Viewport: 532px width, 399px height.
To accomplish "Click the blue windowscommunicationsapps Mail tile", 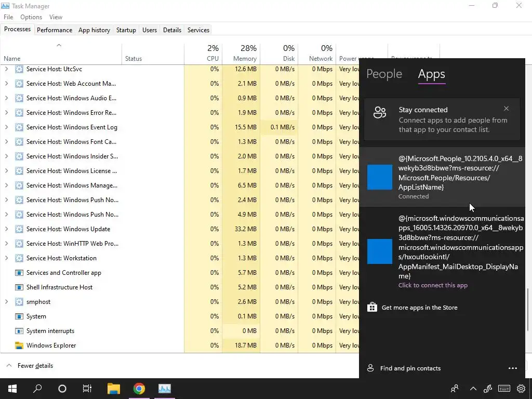I will pos(380,251).
